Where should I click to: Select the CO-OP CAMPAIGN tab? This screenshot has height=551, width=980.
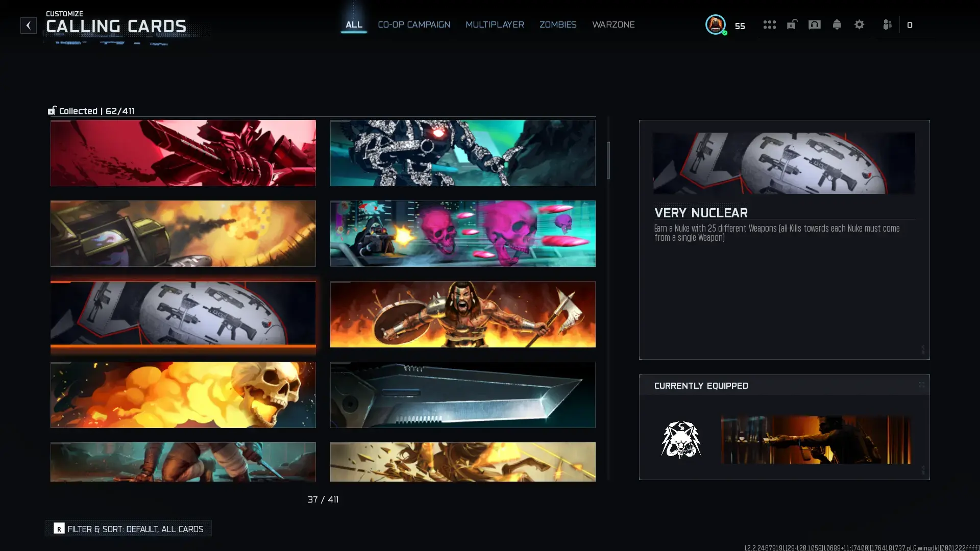coord(413,24)
